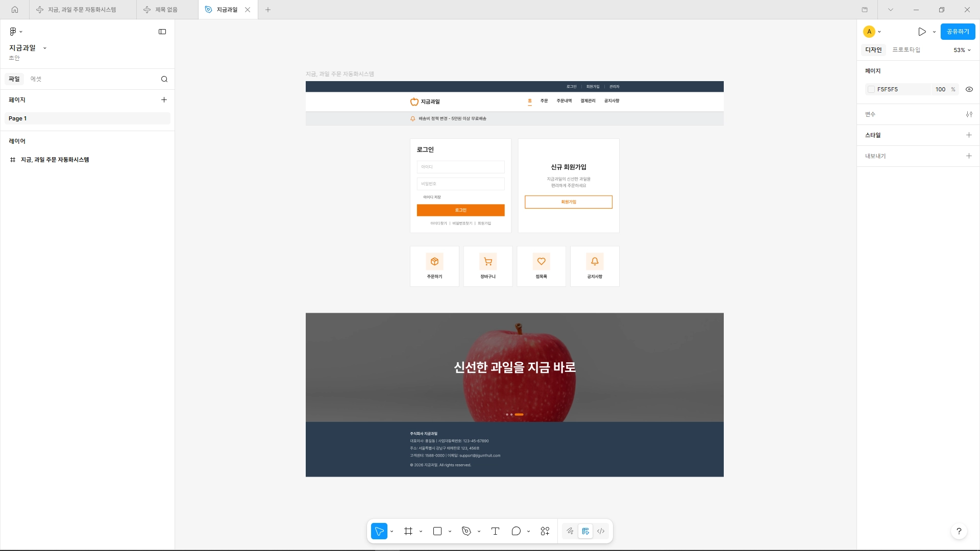Toggle page background visibility eye icon

coord(969,89)
